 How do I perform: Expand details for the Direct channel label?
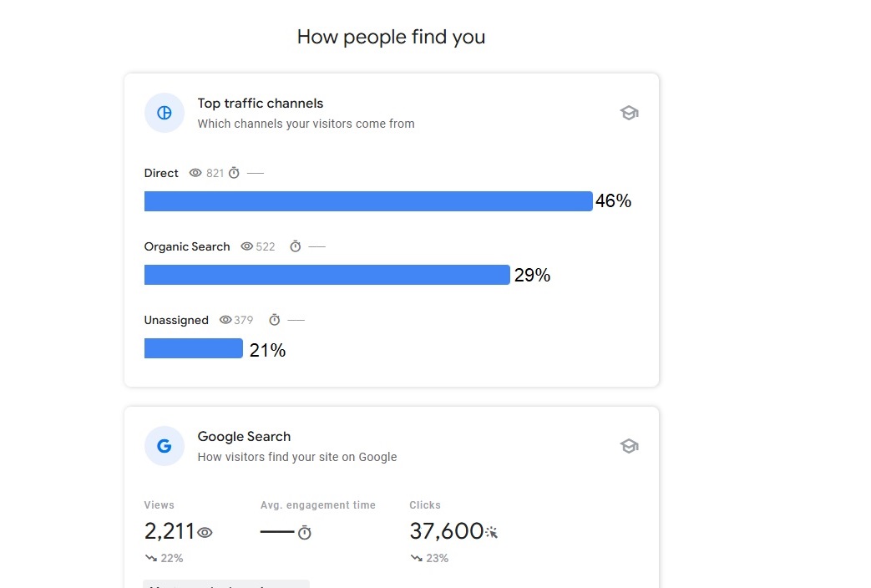point(160,173)
